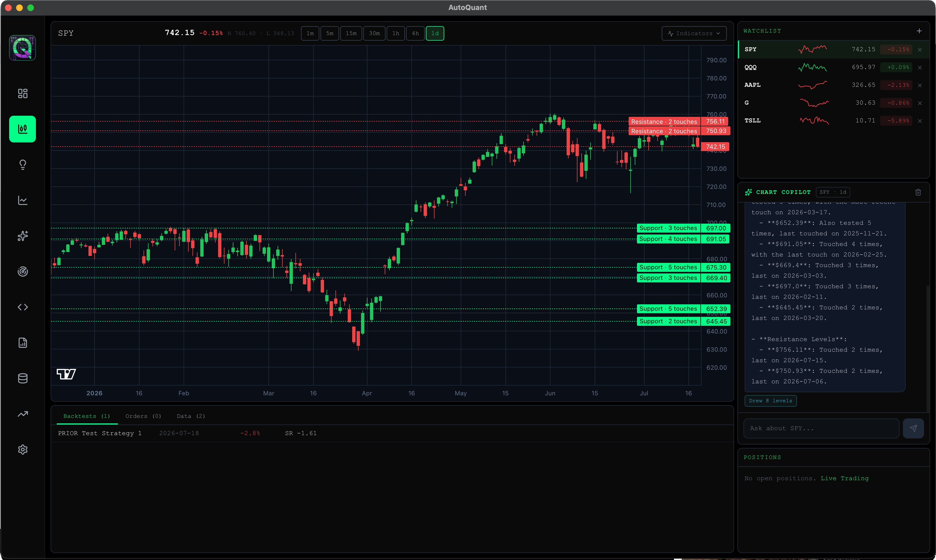Select SPY row in the watchlist
936x560 pixels.
(833, 50)
